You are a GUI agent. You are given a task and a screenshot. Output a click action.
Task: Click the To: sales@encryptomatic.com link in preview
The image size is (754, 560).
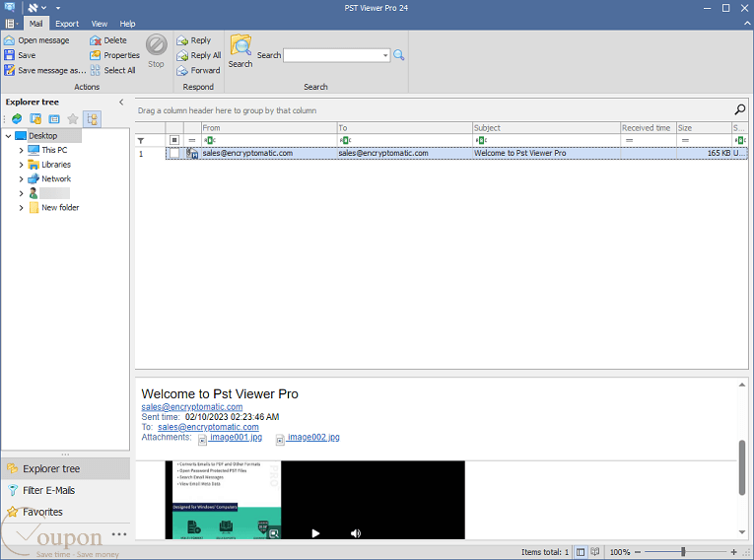tap(208, 427)
